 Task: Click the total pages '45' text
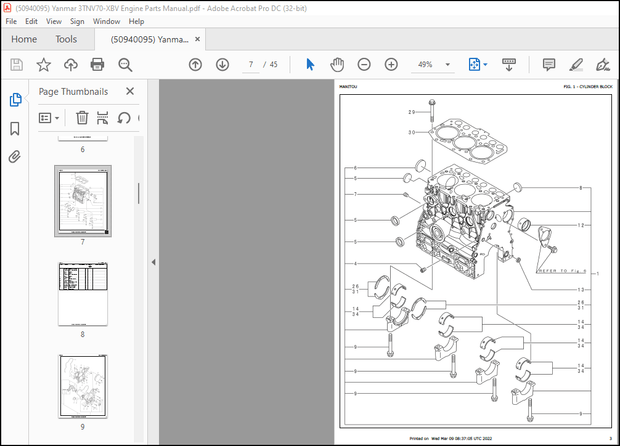[x=274, y=64]
